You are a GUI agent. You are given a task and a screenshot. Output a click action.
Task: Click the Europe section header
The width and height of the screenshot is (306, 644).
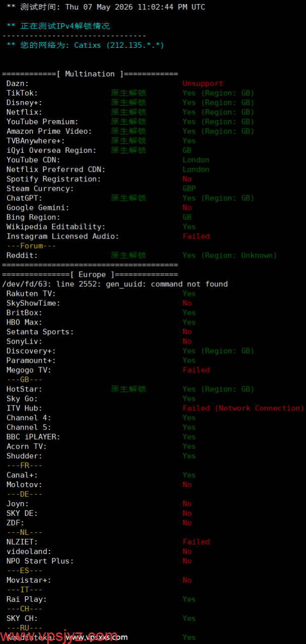tap(90, 275)
